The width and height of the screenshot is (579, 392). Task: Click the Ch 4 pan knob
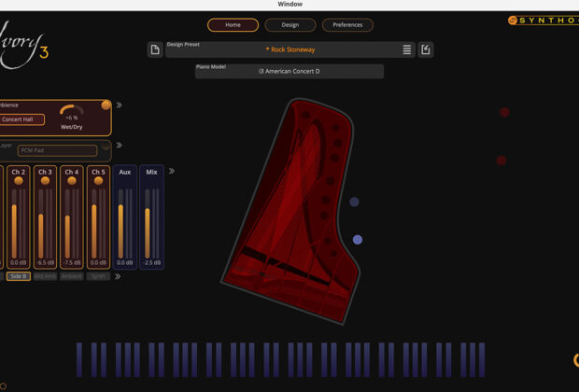point(72,181)
